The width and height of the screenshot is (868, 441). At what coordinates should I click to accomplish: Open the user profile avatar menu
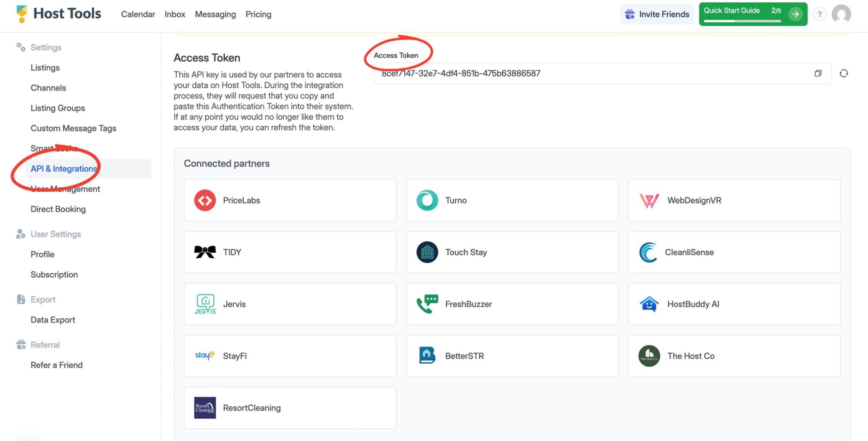click(841, 14)
